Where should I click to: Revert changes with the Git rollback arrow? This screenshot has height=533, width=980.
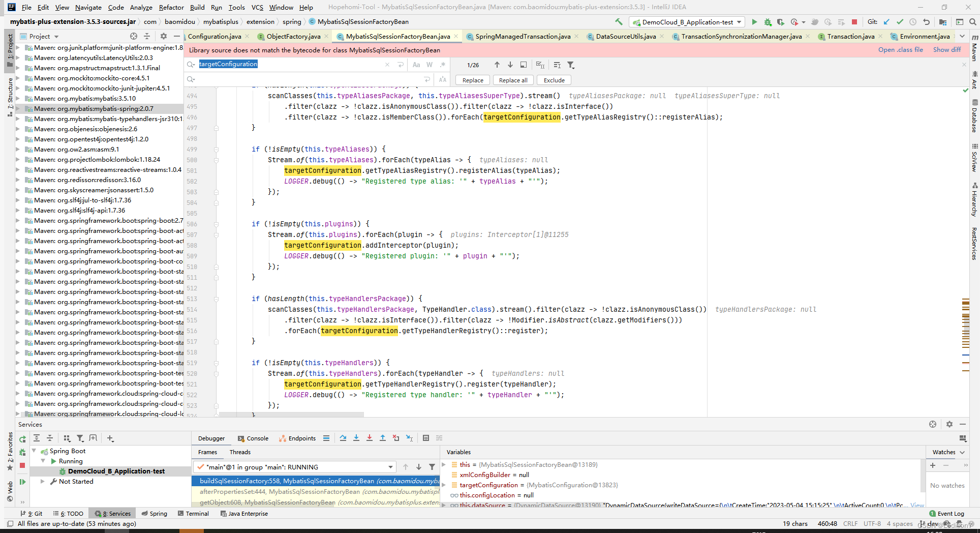click(926, 22)
